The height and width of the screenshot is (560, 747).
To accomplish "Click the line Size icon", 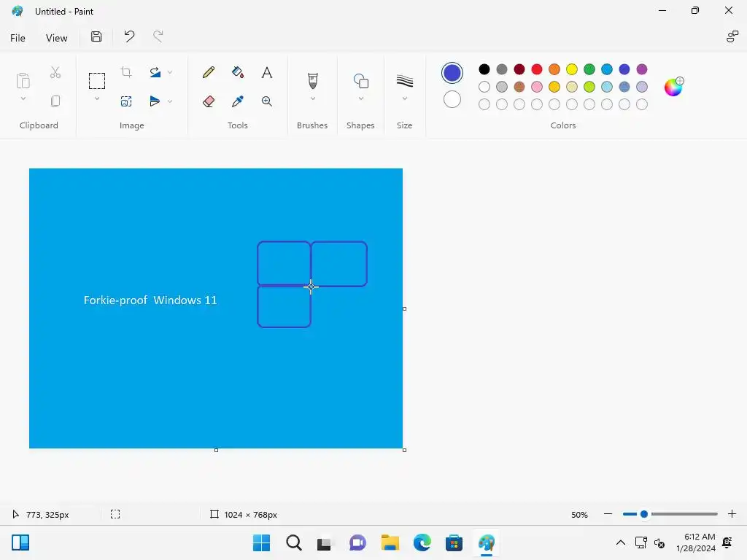I will 404,81.
